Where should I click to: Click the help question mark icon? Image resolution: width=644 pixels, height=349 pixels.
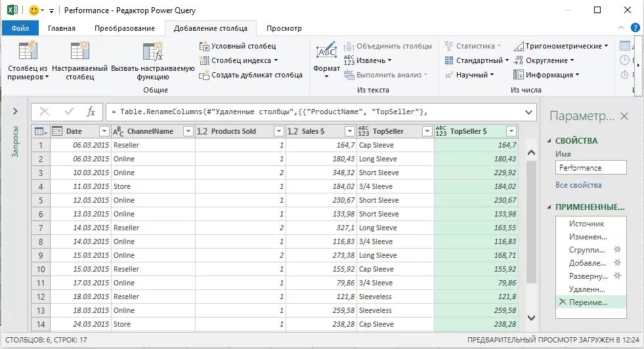635,28
